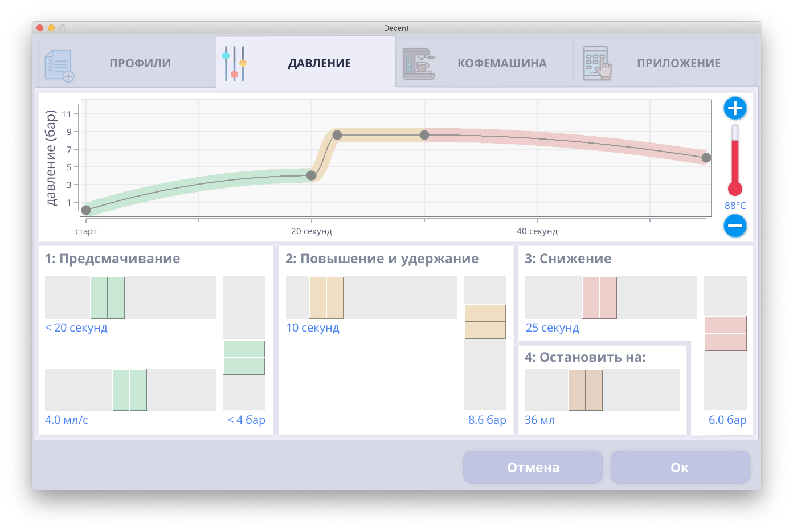
Task: Click the green preinfusion time slider handle
Action: pos(108,298)
